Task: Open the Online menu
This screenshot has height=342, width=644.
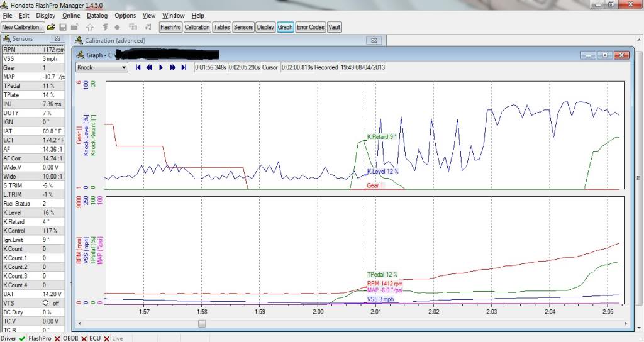Action: tap(71, 16)
